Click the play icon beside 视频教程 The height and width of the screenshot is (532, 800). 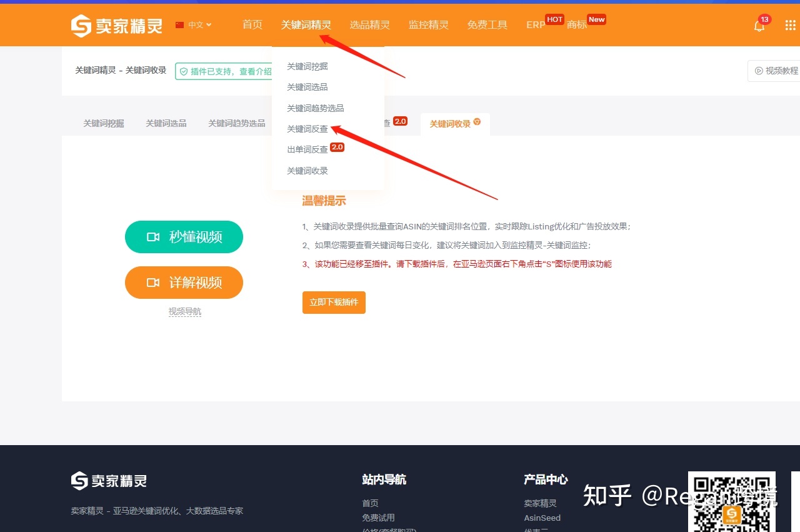pyautogui.click(x=759, y=71)
